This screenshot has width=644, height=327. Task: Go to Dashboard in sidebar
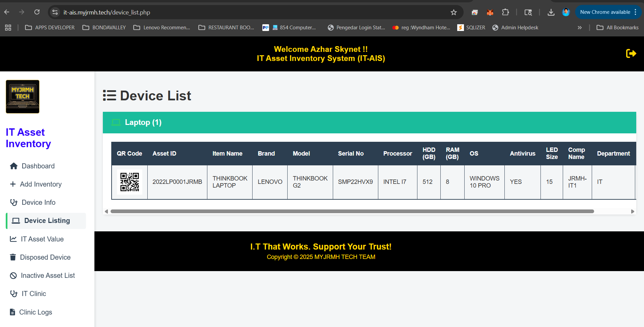[38, 166]
